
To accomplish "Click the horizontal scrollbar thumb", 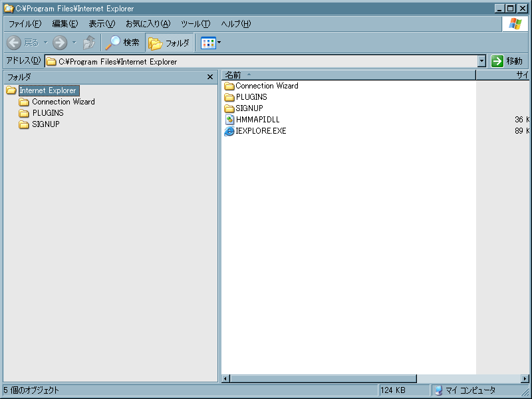I will pos(323,378).
